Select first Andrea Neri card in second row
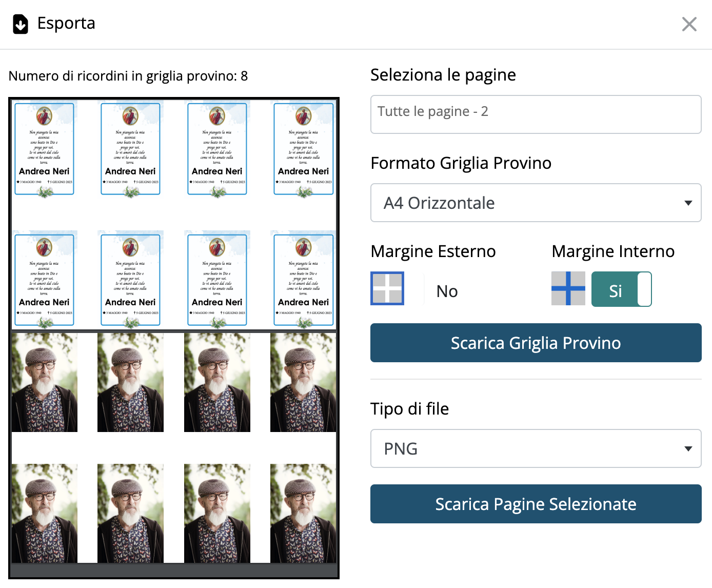Screen dimensions: 712x588 (x=45, y=280)
